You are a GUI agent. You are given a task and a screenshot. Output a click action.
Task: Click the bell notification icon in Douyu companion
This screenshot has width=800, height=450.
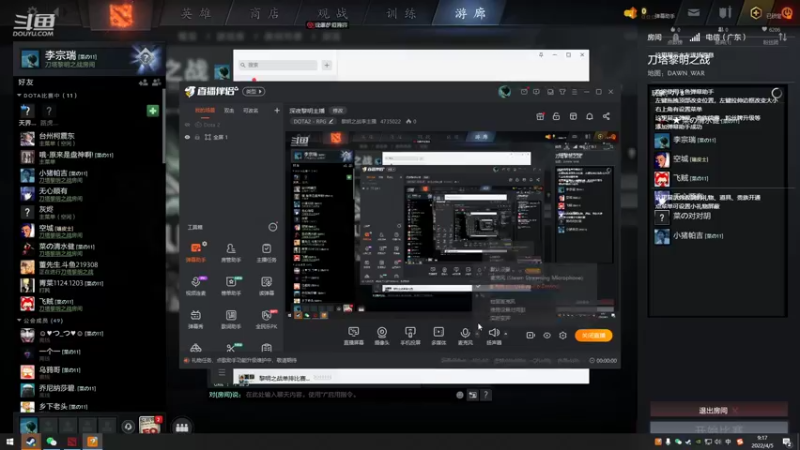589,116
